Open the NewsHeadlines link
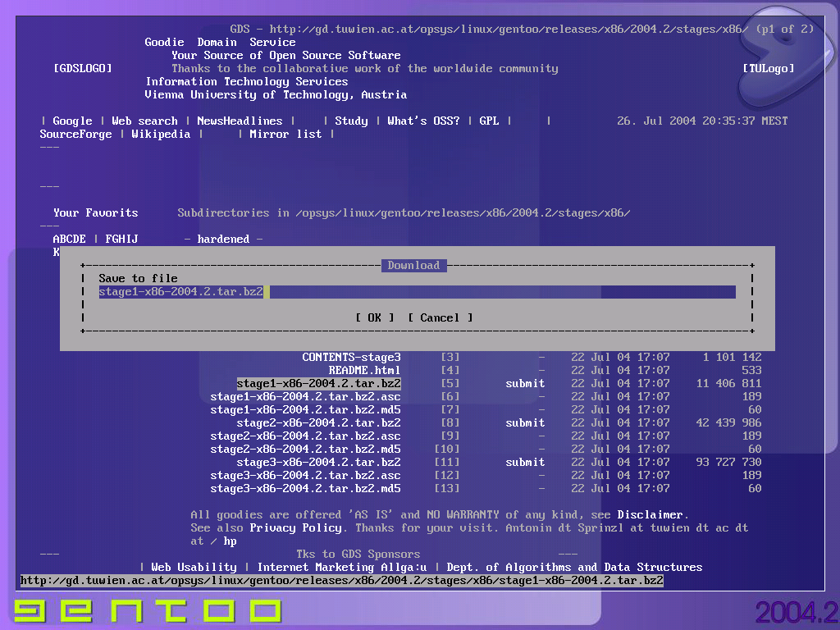The image size is (840, 630). (x=240, y=121)
